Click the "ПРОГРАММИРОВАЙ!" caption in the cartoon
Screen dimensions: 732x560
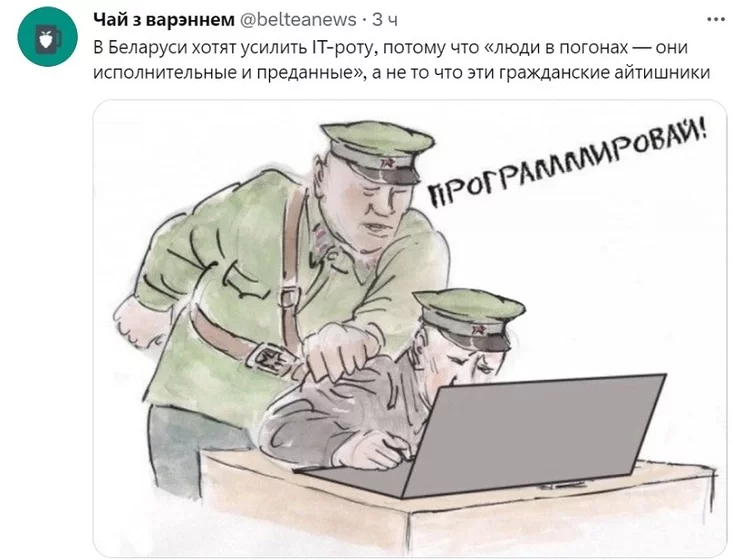point(567,161)
